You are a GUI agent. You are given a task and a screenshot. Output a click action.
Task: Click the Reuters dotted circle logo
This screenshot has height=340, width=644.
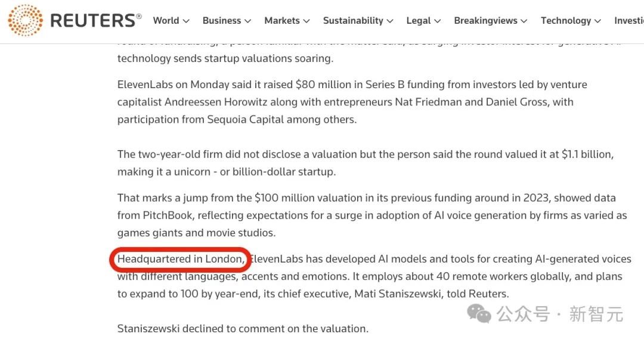point(25,20)
